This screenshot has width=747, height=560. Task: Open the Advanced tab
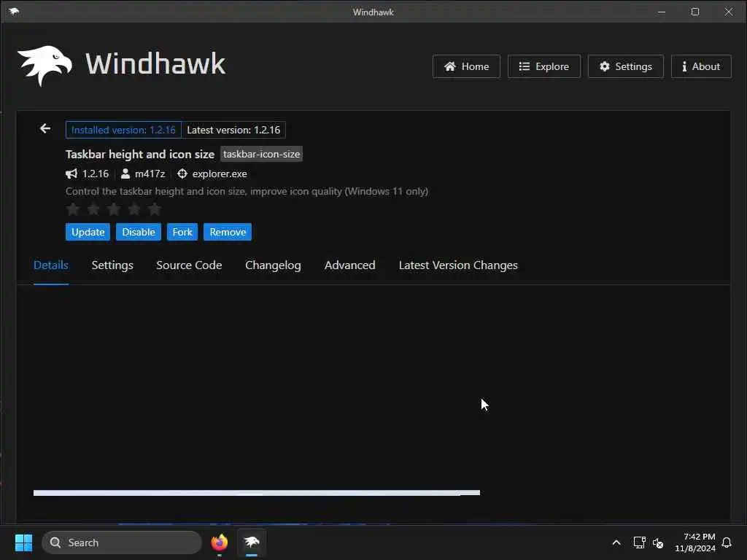pos(349,265)
